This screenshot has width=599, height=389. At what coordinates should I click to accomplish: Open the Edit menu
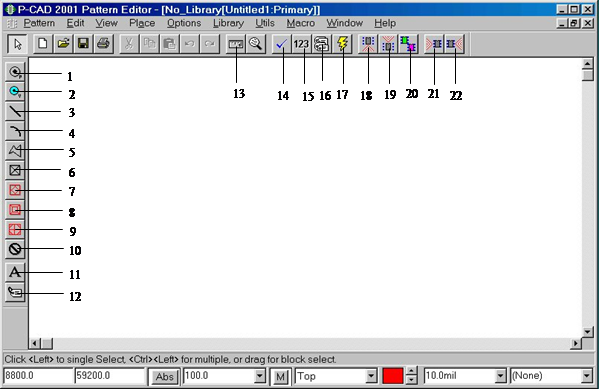75,23
